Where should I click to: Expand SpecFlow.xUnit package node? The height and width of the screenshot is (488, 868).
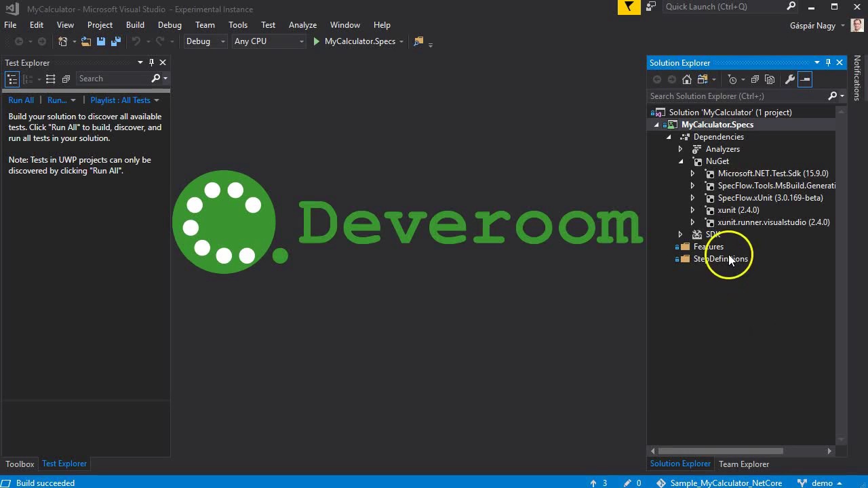[692, 198]
